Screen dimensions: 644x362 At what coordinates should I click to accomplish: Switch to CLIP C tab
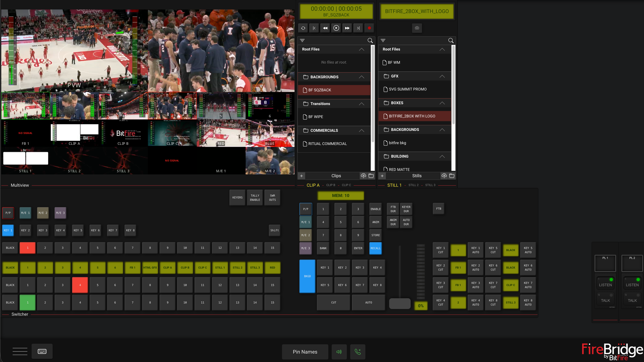coord(346,185)
